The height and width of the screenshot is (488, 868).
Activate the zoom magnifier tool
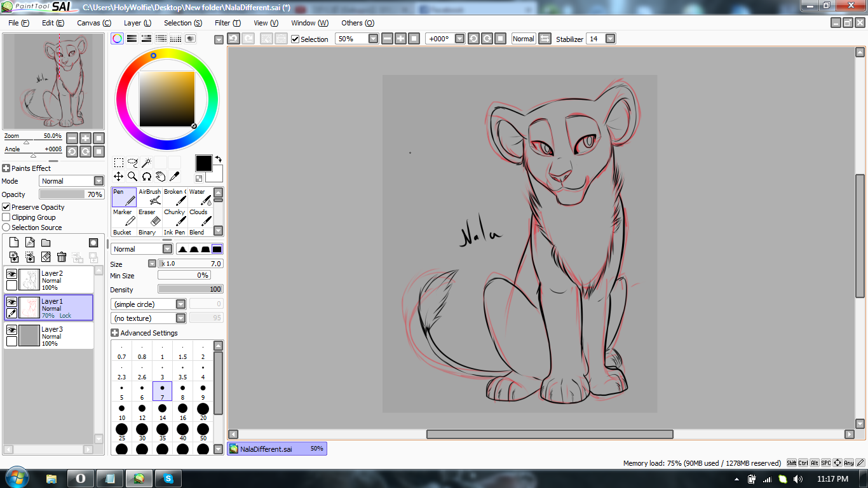tap(133, 177)
